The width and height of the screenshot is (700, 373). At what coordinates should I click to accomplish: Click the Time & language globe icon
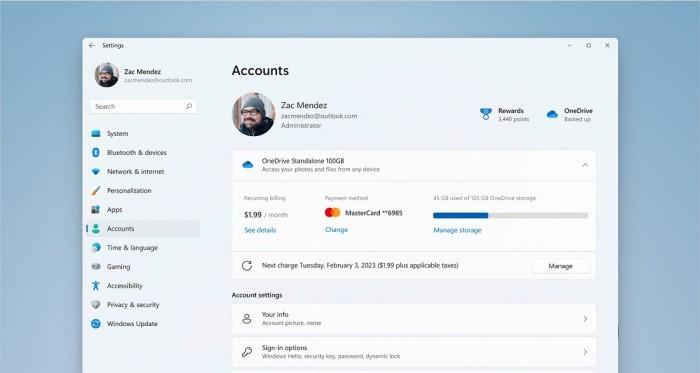tap(96, 248)
